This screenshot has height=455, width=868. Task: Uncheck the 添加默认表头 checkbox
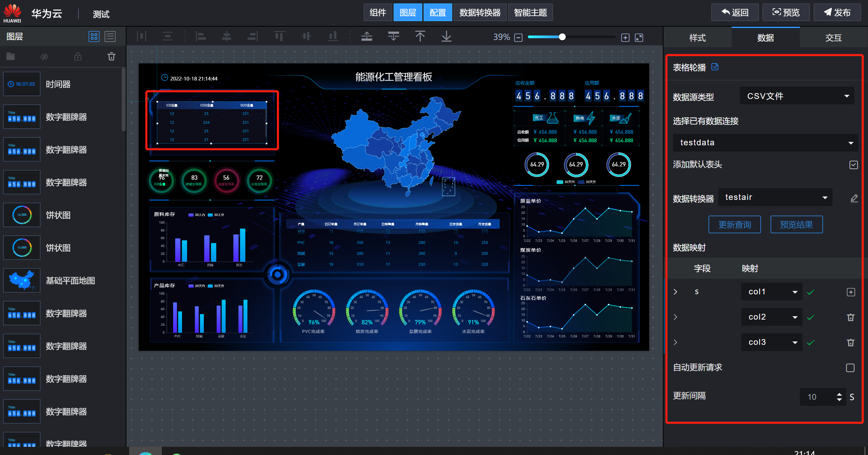(x=853, y=165)
